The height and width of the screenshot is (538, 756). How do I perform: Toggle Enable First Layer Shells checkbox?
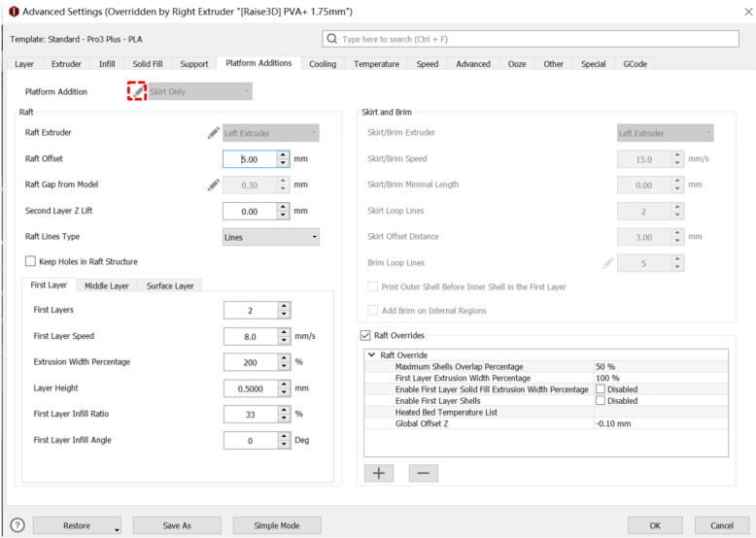(x=600, y=400)
